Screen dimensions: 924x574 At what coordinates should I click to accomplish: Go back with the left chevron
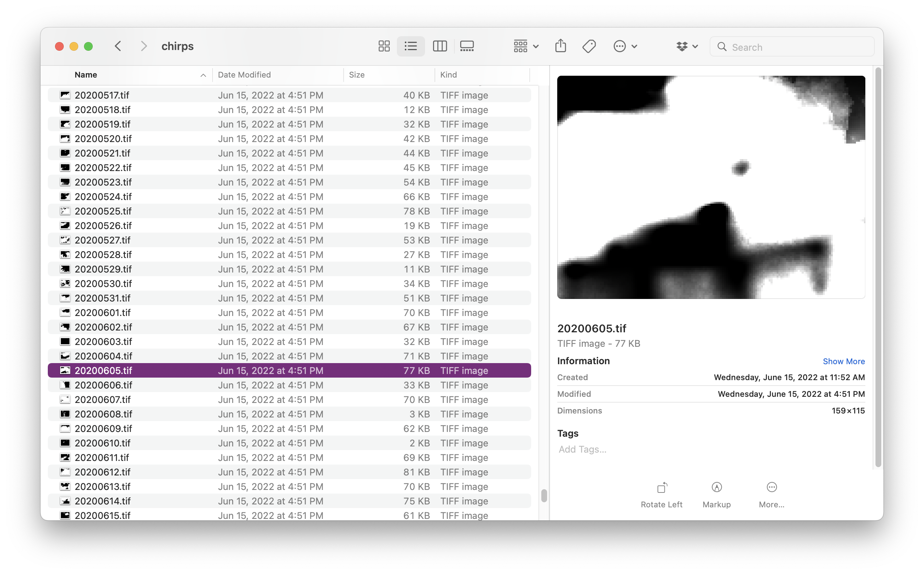pyautogui.click(x=118, y=46)
